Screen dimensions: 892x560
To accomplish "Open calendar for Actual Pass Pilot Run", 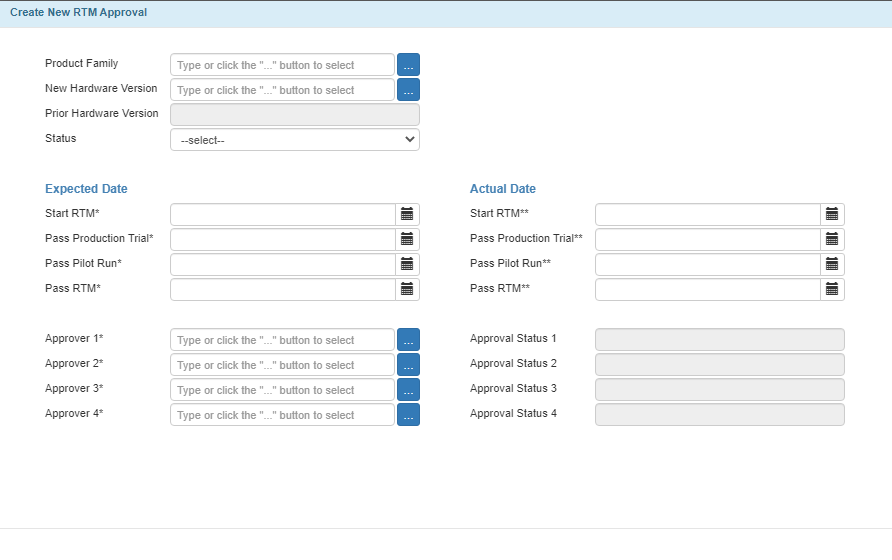I will click(832, 264).
